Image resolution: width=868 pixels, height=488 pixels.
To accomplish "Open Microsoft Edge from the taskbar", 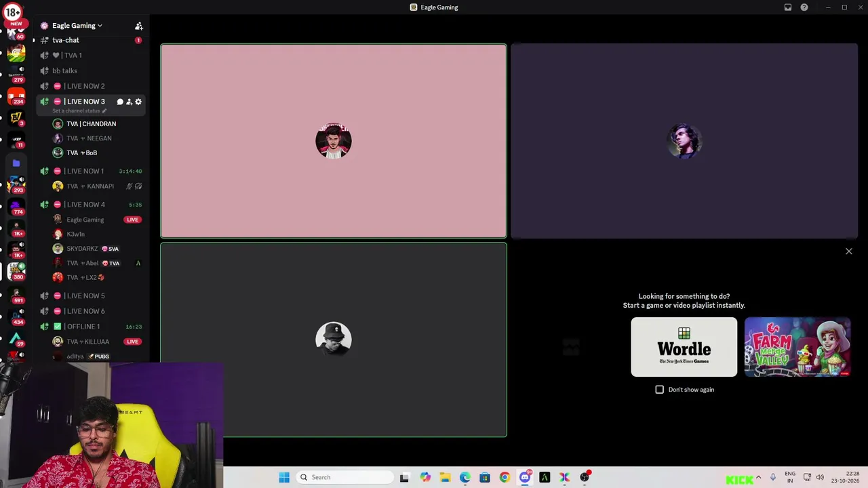I will (465, 477).
